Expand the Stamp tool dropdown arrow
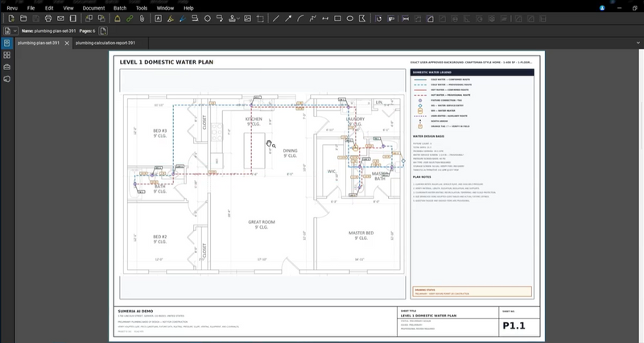The image size is (644, 343). pos(238,19)
